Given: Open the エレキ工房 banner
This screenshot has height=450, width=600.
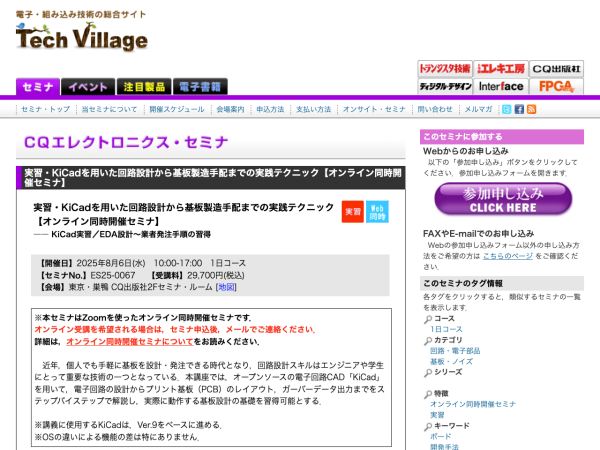Looking at the screenshot, I should click(501, 69).
